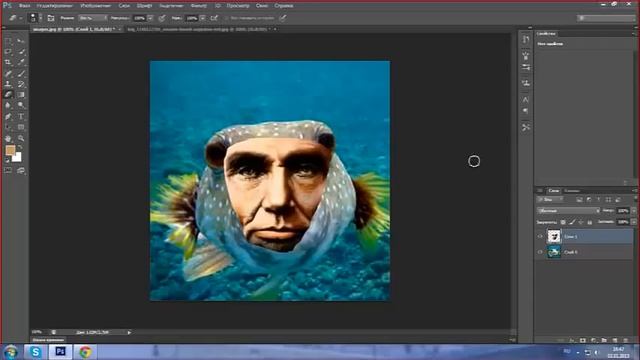This screenshot has width=640, height=360.
Task: Select the Eyedropper tool
Action: (21, 62)
